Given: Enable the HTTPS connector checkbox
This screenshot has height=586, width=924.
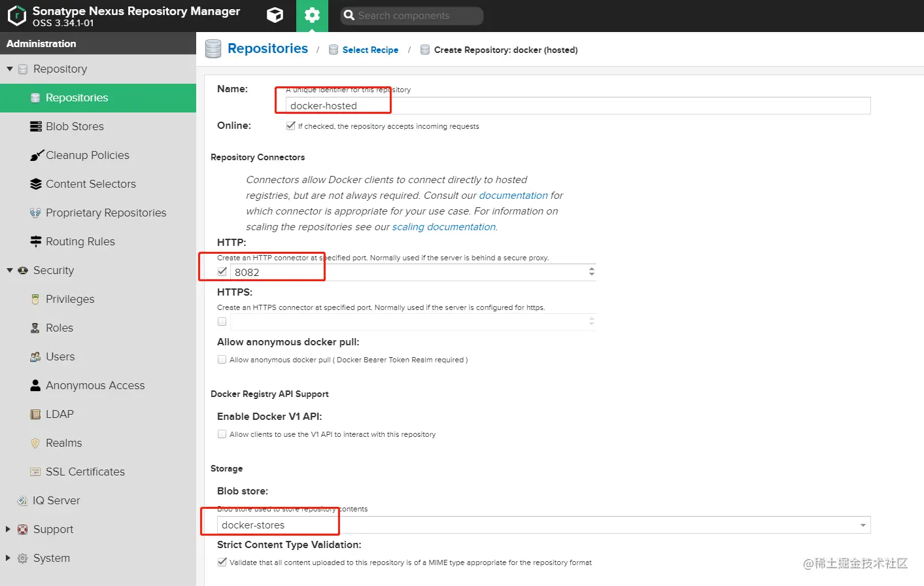Looking at the screenshot, I should 222,322.
